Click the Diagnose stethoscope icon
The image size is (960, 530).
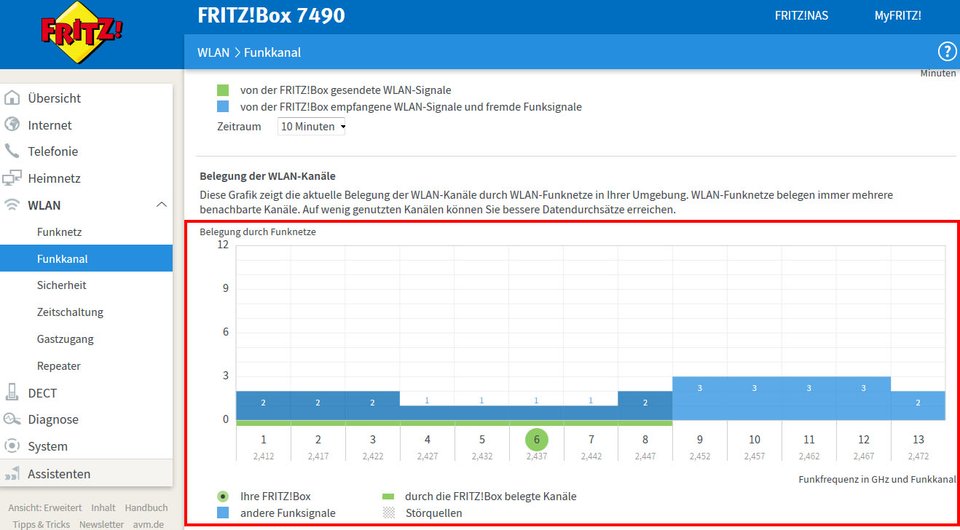[x=12, y=419]
